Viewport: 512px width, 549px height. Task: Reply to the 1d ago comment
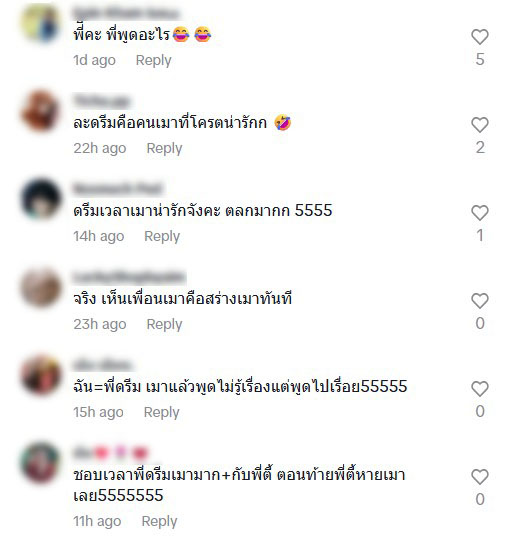[x=153, y=60]
